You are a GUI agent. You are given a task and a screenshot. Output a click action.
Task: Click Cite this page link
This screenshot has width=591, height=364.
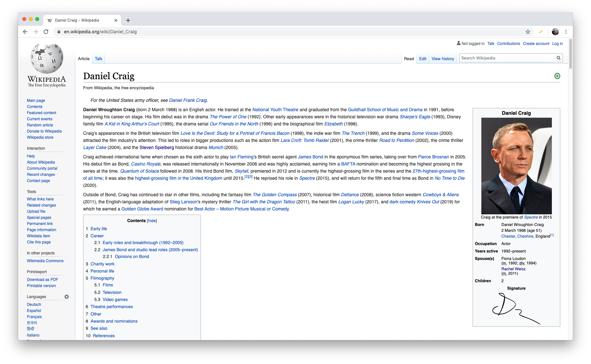(39, 242)
